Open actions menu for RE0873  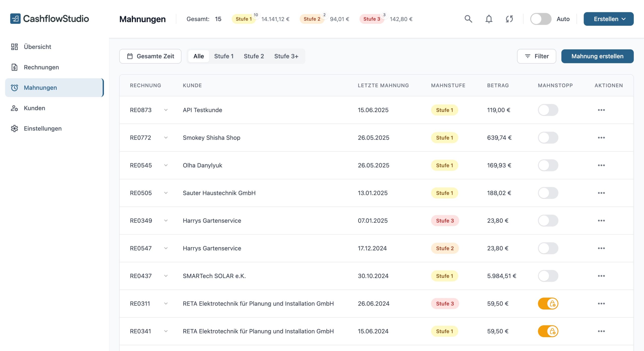pyautogui.click(x=601, y=110)
